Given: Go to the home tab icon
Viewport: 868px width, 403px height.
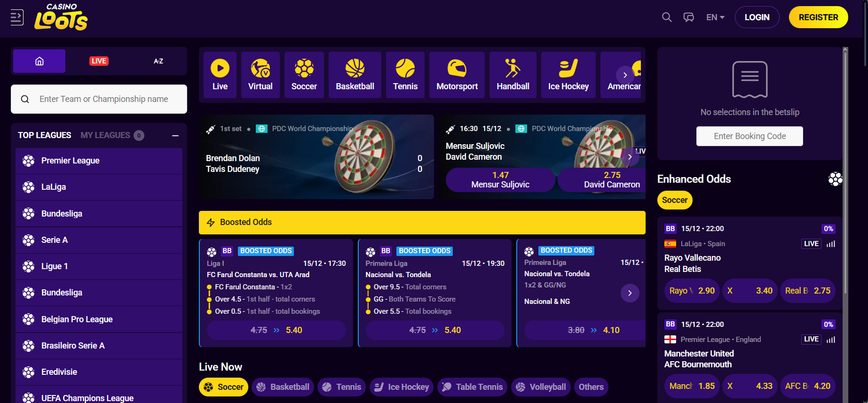Looking at the screenshot, I should point(39,61).
